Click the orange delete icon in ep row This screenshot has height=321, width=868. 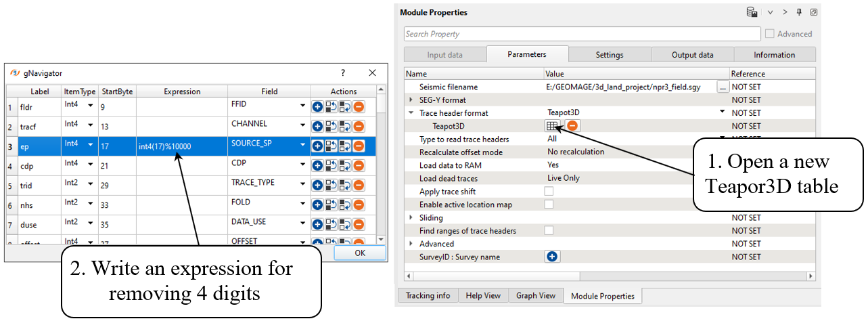358,146
